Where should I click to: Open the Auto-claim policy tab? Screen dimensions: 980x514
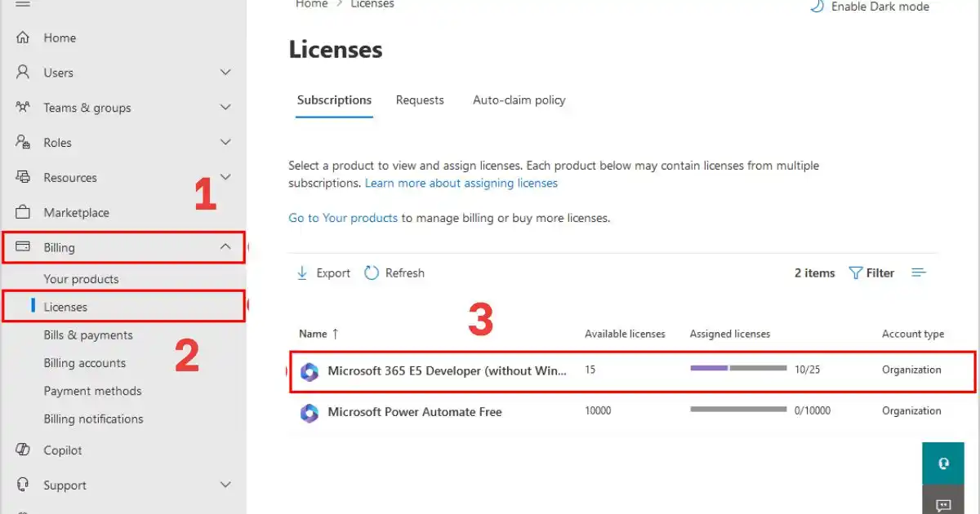(519, 100)
